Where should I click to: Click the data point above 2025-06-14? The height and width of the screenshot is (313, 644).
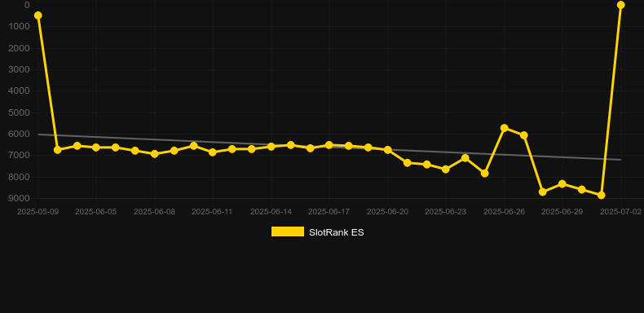tap(271, 147)
